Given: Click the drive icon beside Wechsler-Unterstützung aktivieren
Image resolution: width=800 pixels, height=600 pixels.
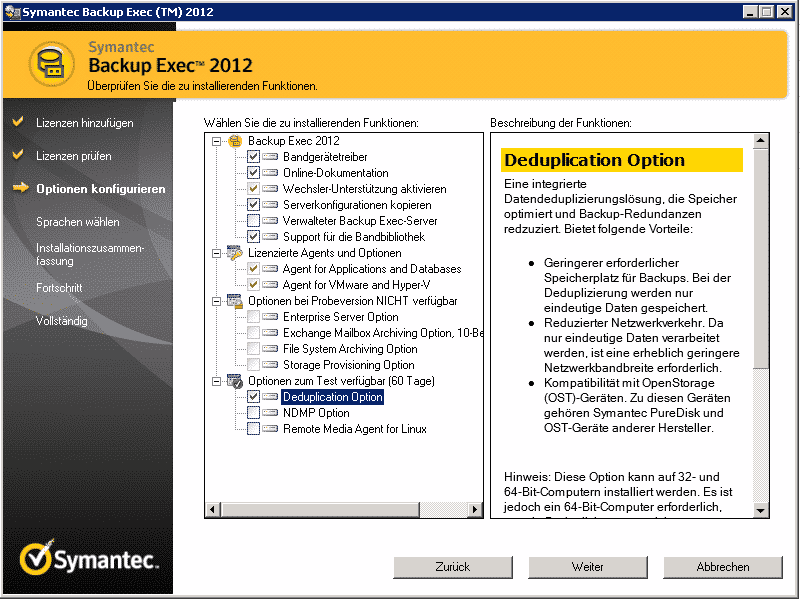Looking at the screenshot, I should (x=270, y=189).
